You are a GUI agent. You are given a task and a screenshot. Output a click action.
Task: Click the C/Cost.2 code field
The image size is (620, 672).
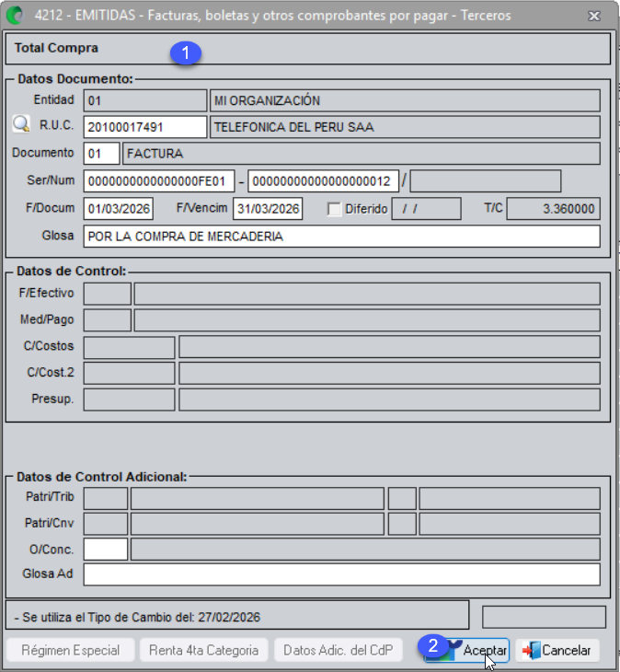click(130, 374)
